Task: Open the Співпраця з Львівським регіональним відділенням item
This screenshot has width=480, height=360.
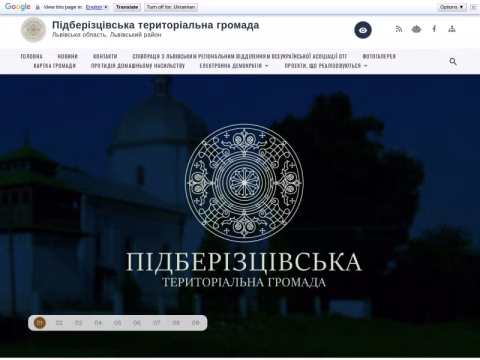Action: 240,56
